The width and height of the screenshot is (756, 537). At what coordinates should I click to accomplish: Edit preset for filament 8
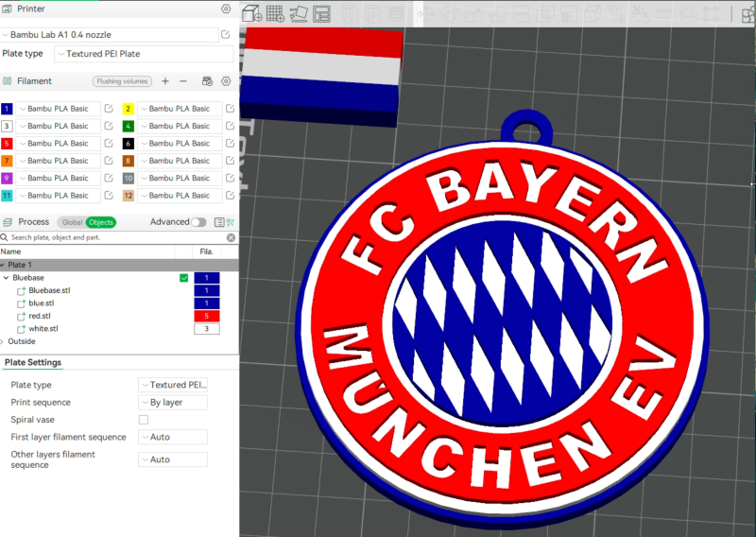pyautogui.click(x=230, y=161)
